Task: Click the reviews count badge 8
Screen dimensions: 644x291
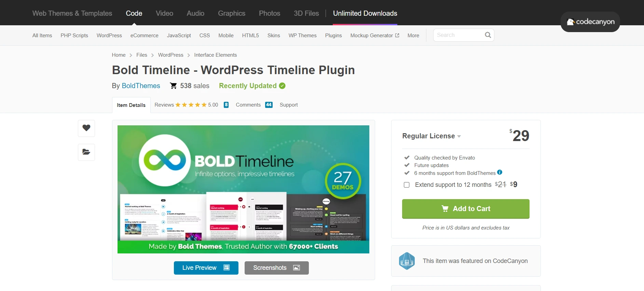Action: 226,105
